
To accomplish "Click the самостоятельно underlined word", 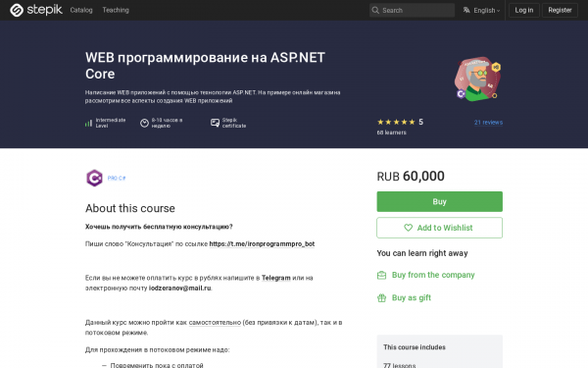I will (215, 323).
